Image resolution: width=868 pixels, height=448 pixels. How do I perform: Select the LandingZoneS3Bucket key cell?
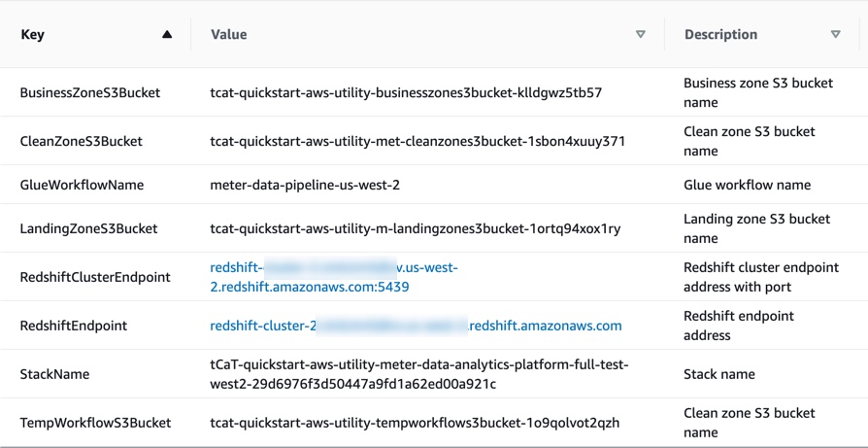88,228
